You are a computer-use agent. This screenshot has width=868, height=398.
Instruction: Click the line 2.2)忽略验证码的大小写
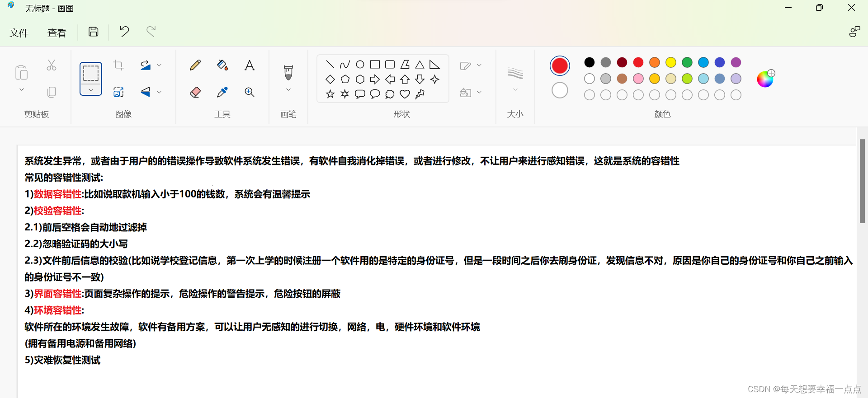point(76,244)
